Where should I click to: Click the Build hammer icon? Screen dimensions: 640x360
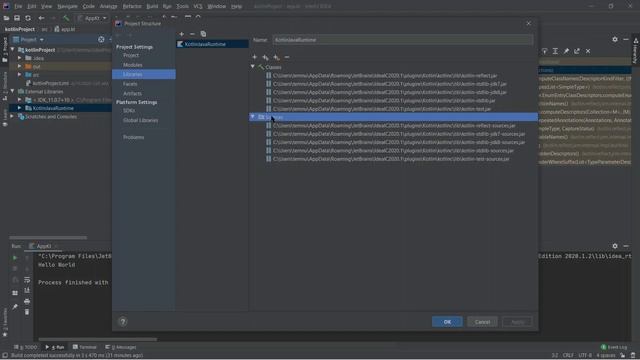point(66,18)
